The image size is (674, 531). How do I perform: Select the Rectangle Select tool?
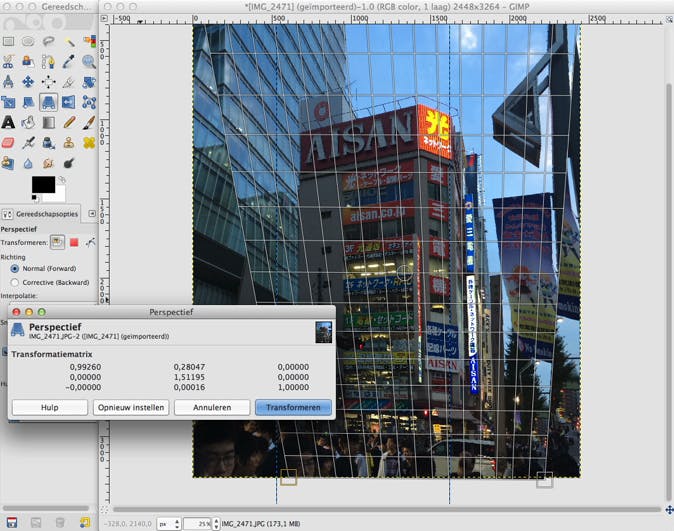click(8, 41)
